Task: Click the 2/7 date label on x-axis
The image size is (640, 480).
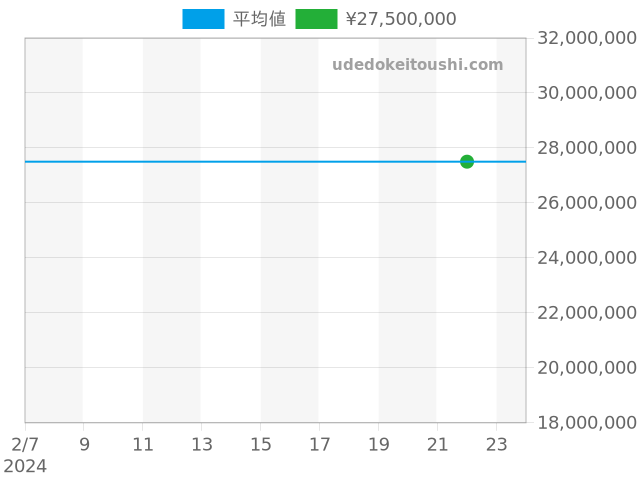Action: coord(25,444)
